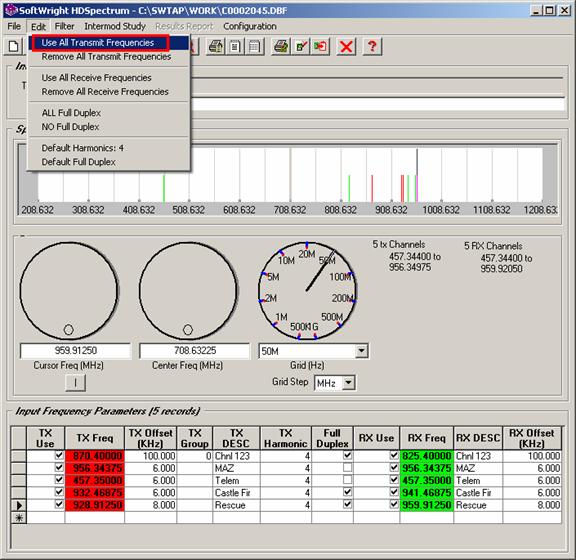Viewport: 576px width, 560px height.
Task: Open the File menu
Action: coord(14,26)
